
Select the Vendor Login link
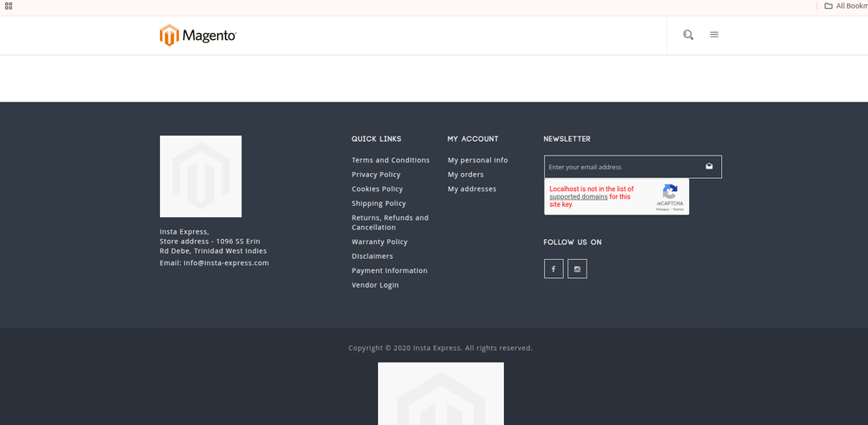pyautogui.click(x=375, y=285)
